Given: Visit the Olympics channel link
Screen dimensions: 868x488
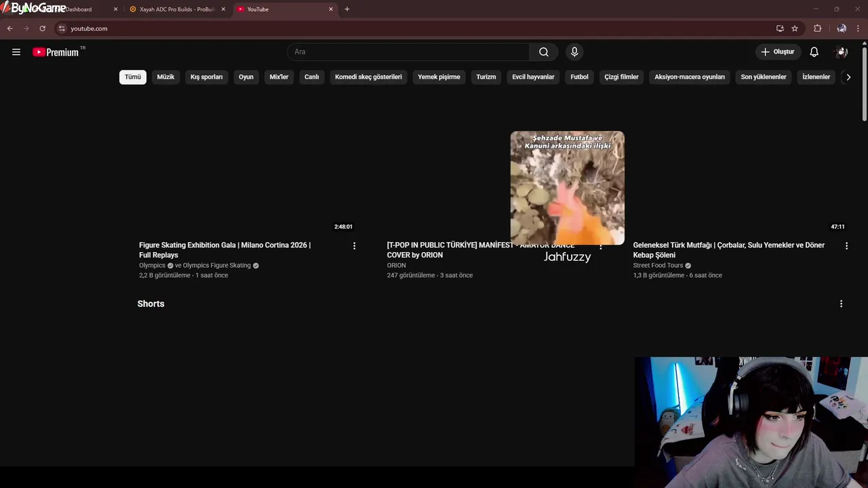Looking at the screenshot, I should [x=152, y=266].
